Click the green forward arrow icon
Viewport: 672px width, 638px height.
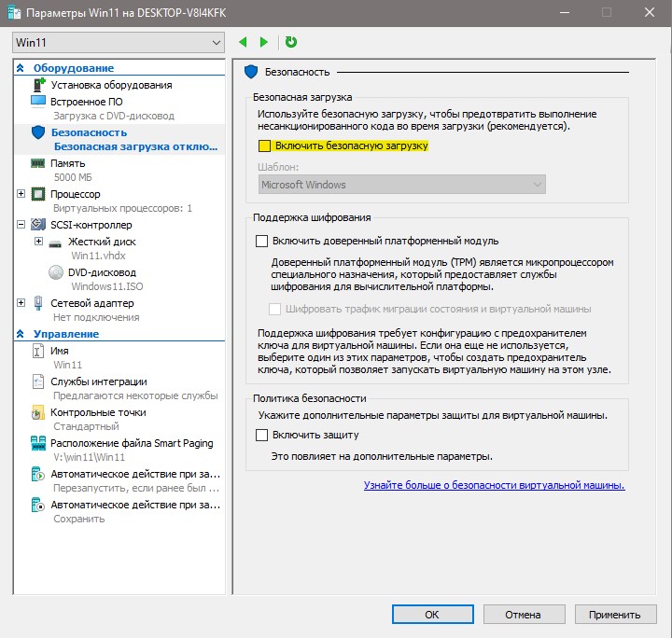[264, 42]
